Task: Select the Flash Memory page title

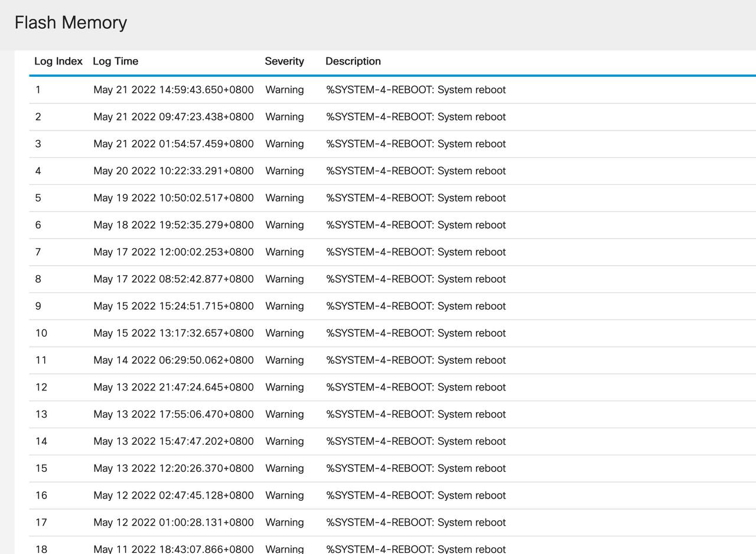Action: (71, 22)
